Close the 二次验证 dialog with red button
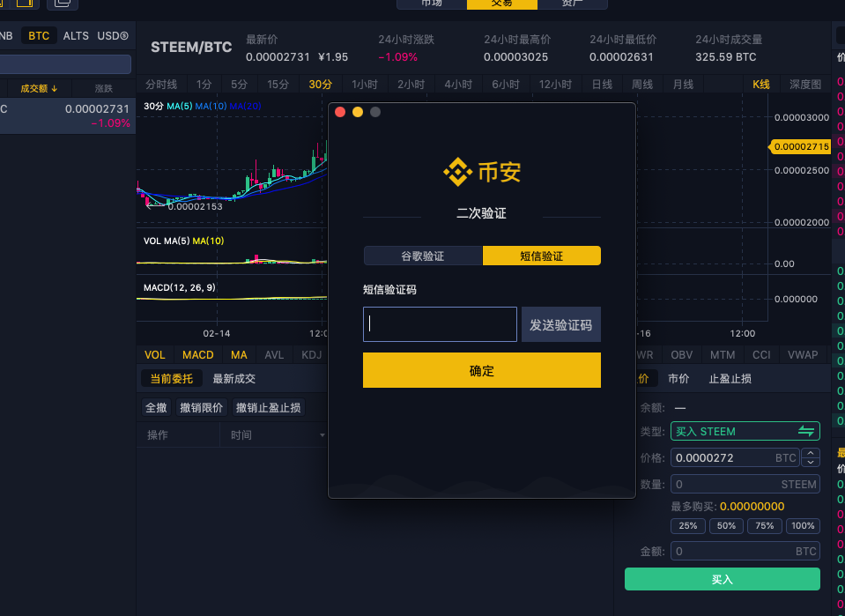Image resolution: width=845 pixels, height=616 pixels. [340, 112]
